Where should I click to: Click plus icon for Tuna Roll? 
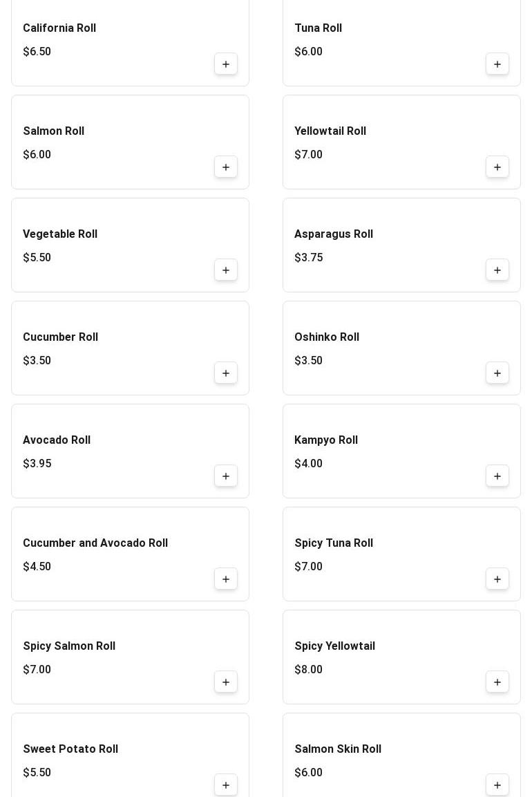click(x=497, y=64)
